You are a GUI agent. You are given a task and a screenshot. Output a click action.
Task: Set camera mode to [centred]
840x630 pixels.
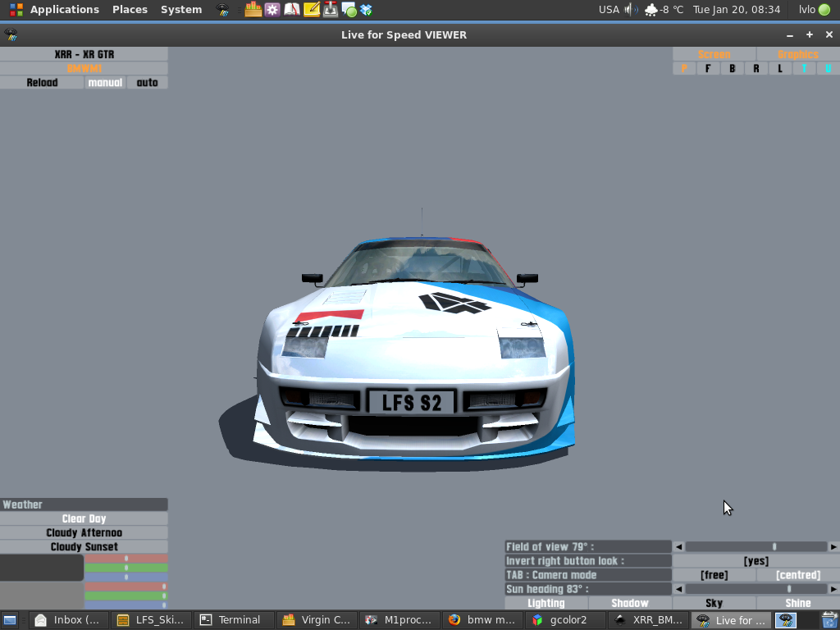tap(798, 575)
